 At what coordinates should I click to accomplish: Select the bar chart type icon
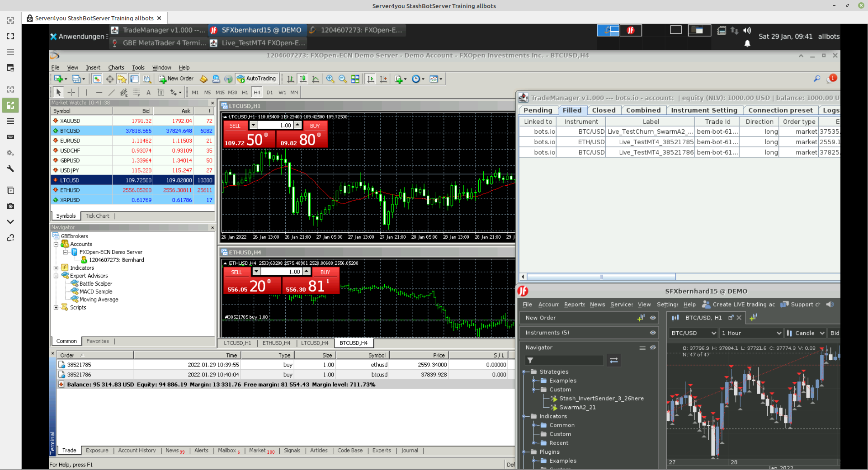pos(291,79)
